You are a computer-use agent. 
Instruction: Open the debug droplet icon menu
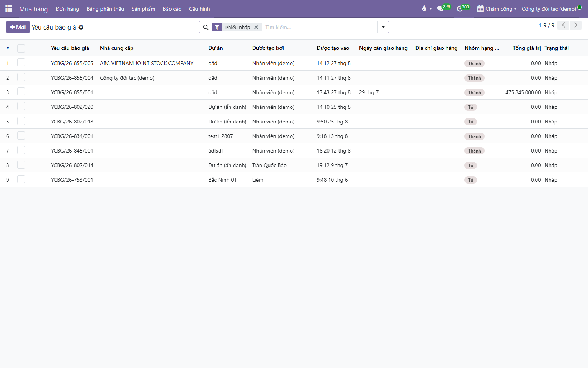[x=426, y=9]
